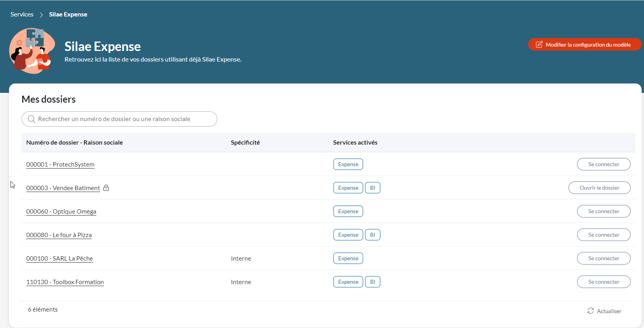This screenshot has height=328, width=644.
Task: Click the Services activés column header
Action: coord(355,143)
